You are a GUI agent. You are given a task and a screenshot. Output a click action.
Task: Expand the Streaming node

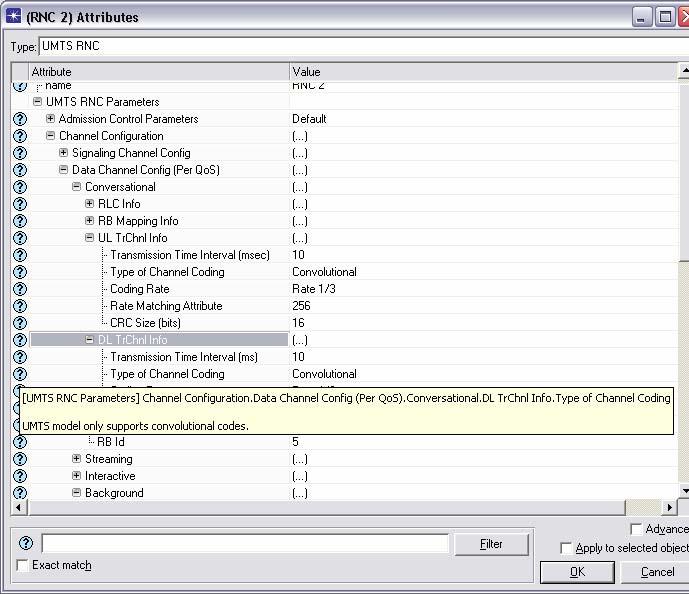[x=76, y=458]
